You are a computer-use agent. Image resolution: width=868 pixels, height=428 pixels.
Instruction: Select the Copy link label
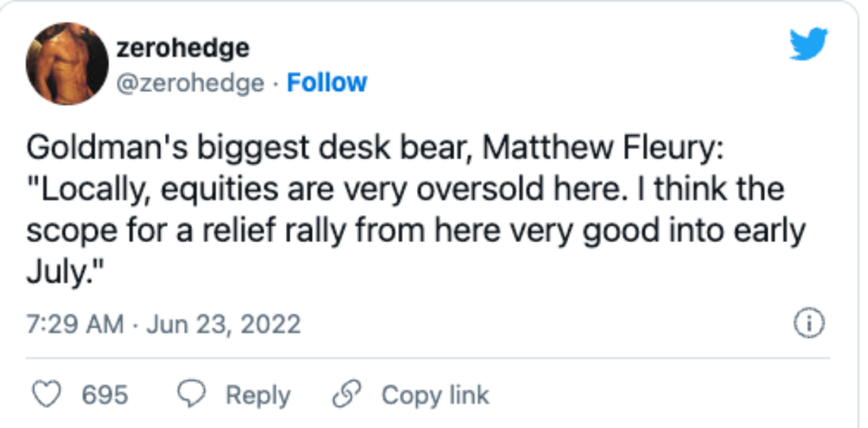click(435, 396)
